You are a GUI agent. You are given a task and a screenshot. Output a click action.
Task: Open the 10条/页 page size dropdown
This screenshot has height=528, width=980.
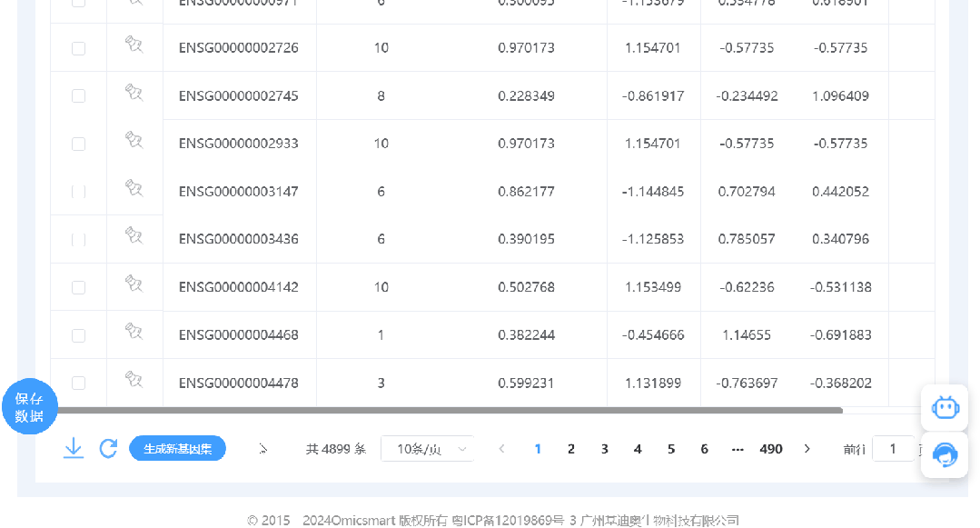click(x=428, y=449)
